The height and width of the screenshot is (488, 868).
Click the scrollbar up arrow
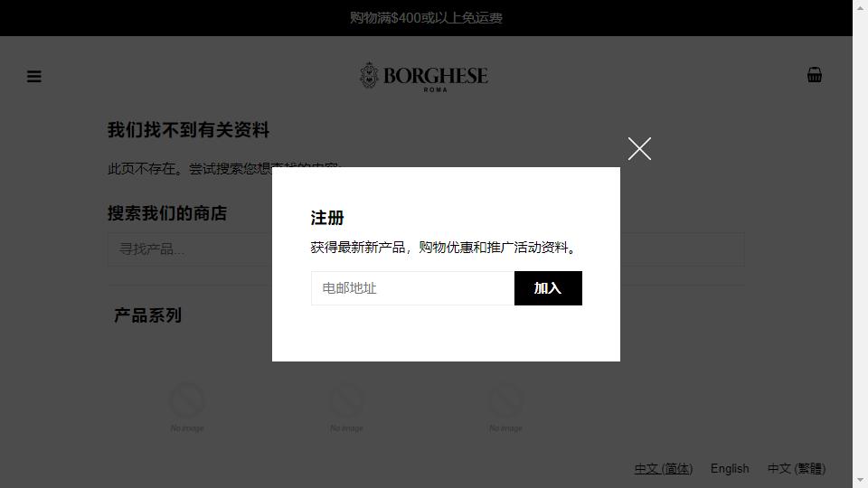tap(860, 5)
